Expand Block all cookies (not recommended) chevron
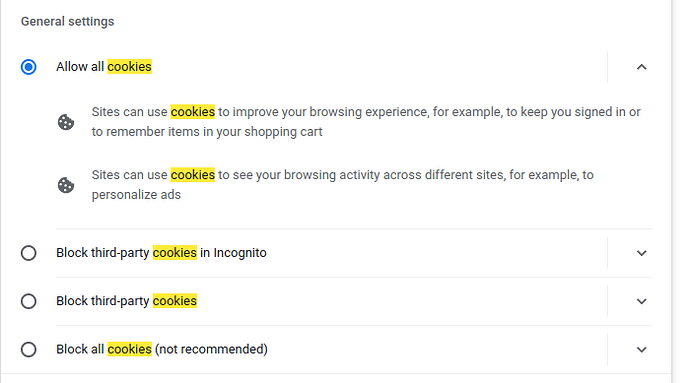 642,350
